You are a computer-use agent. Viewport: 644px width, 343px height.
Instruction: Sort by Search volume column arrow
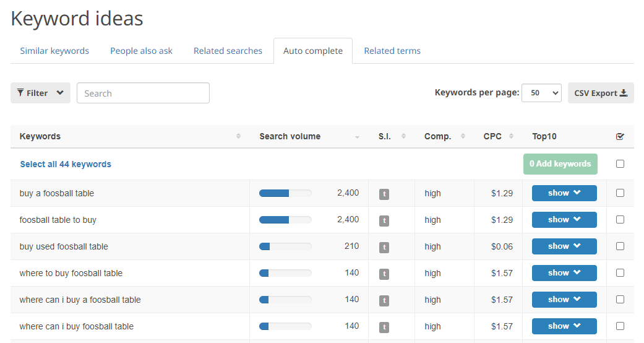(357, 137)
